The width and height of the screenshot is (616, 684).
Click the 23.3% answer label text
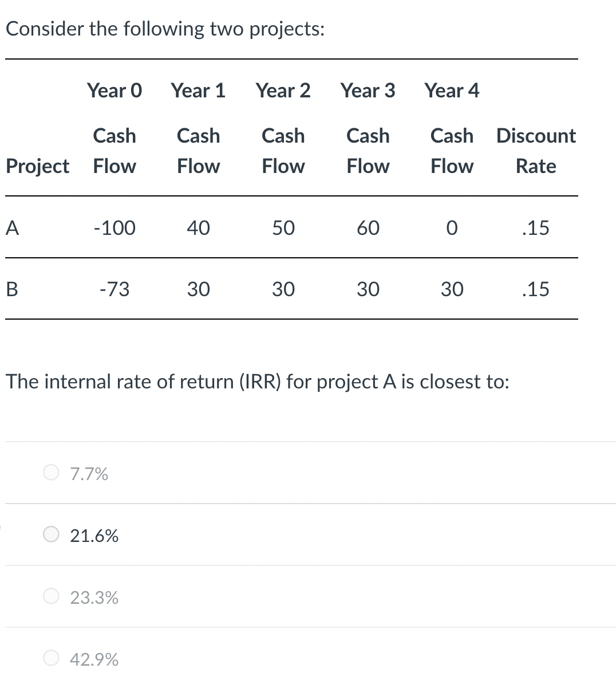(94, 597)
